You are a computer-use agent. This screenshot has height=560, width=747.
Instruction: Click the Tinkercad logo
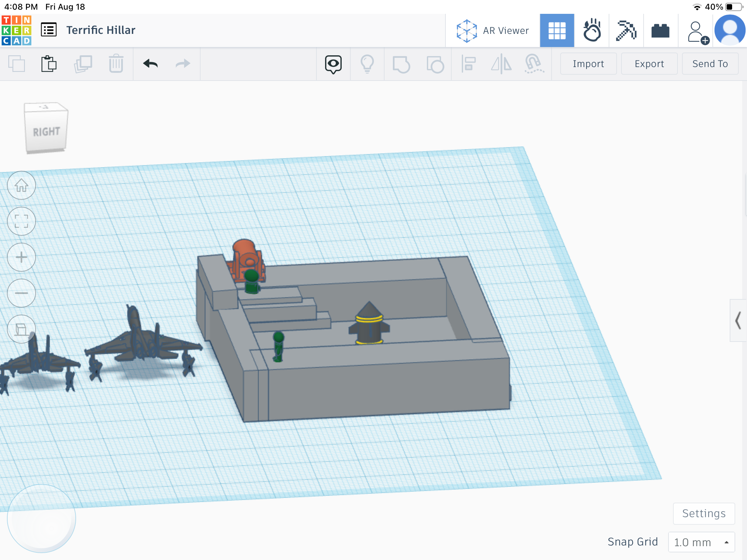(16, 30)
